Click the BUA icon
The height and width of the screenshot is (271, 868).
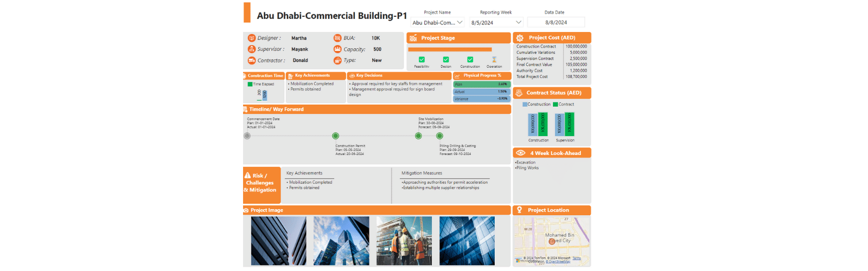pos(337,38)
